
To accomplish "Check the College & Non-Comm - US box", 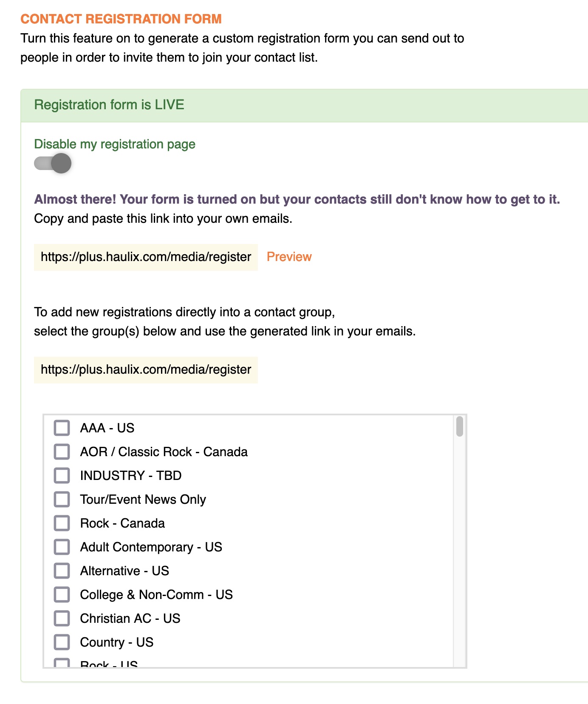I will tap(62, 595).
